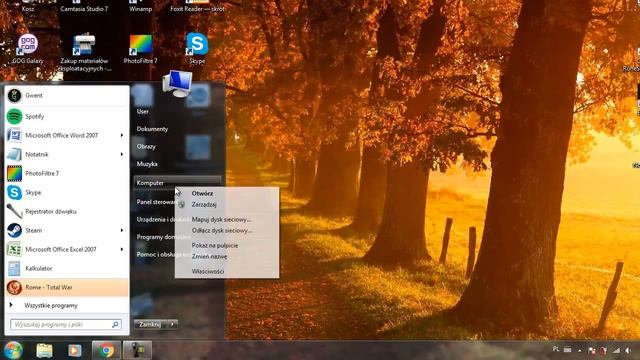
Task: Start Rome - Total War
Action: (67, 287)
